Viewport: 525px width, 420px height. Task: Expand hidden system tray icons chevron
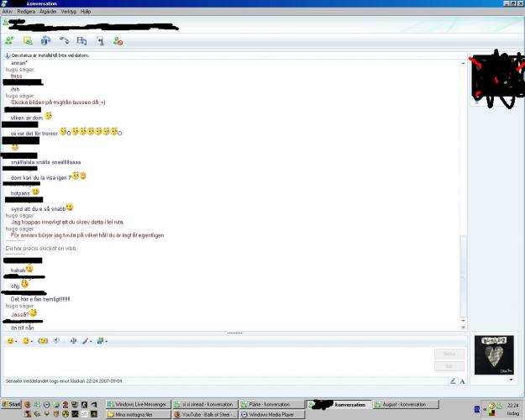point(485,409)
